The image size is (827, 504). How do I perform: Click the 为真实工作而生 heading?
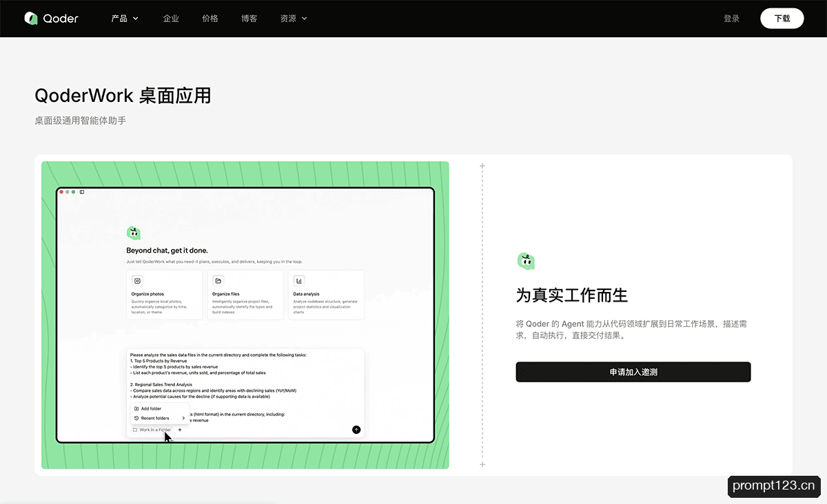[x=572, y=296]
